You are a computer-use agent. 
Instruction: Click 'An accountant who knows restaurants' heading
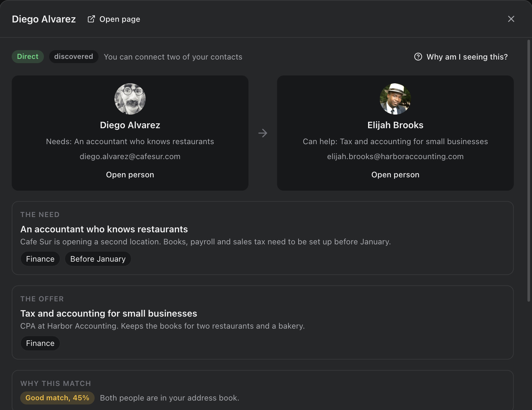(104, 229)
